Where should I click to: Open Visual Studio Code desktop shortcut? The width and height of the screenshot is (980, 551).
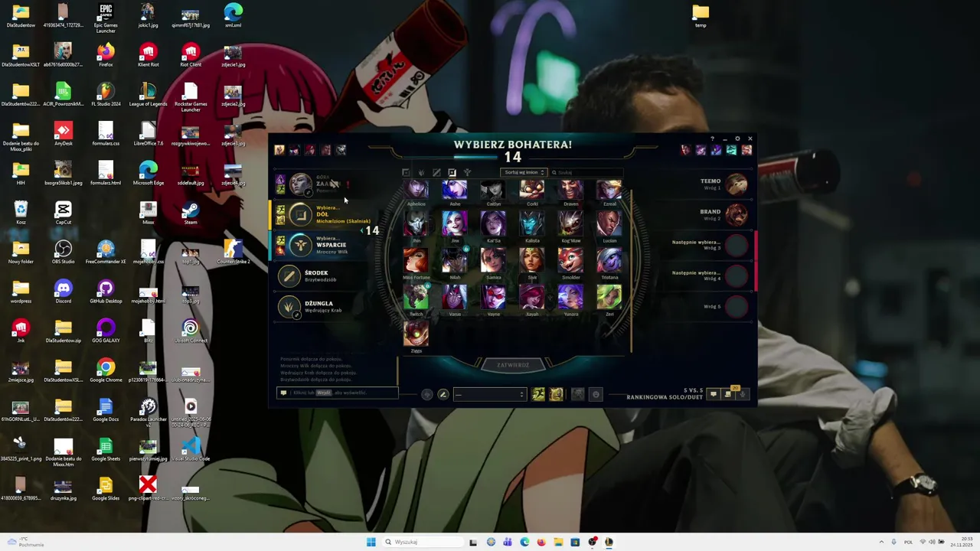click(190, 450)
